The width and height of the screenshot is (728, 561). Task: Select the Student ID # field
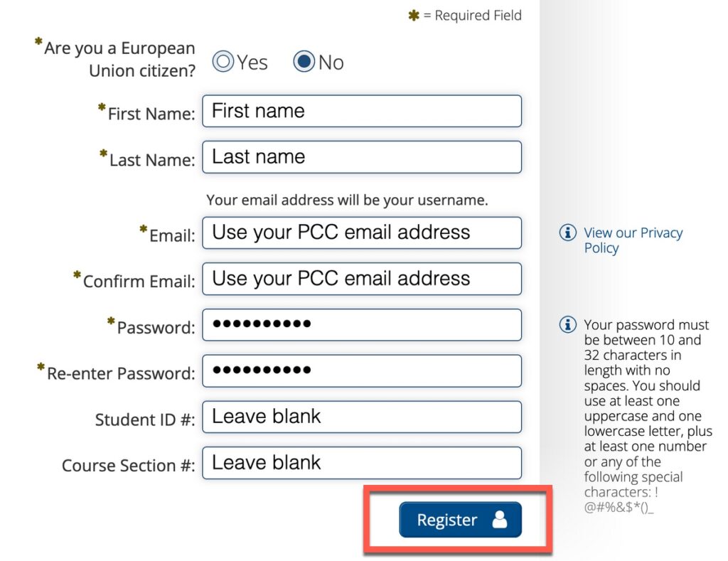[x=361, y=417]
